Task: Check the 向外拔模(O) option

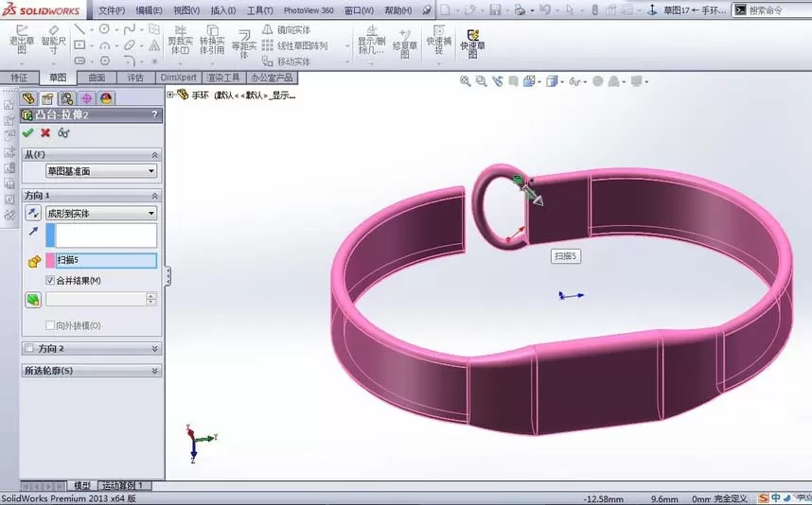Action: (50, 325)
